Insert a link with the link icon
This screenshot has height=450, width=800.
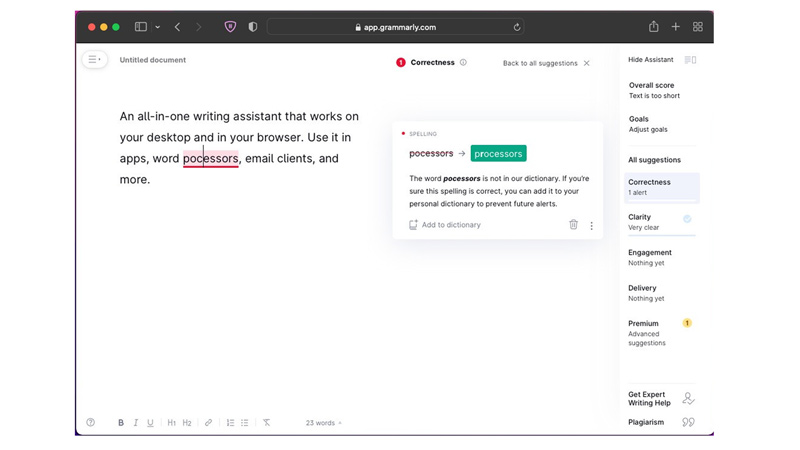(x=208, y=422)
